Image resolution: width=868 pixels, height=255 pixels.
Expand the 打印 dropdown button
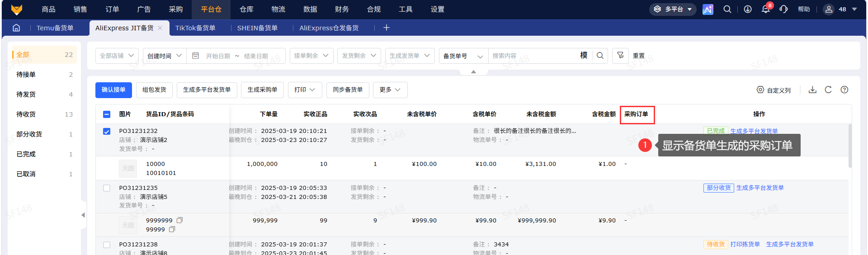click(305, 90)
